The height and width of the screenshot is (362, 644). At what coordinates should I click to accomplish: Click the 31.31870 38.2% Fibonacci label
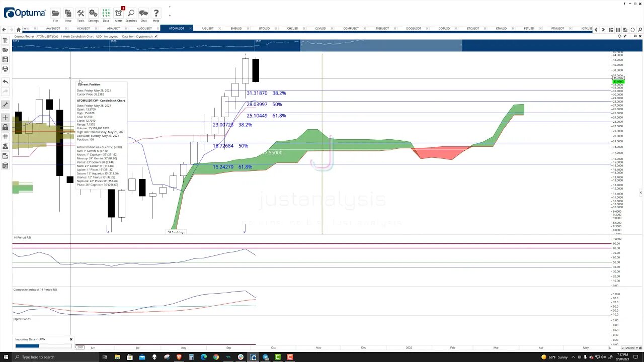(x=266, y=93)
